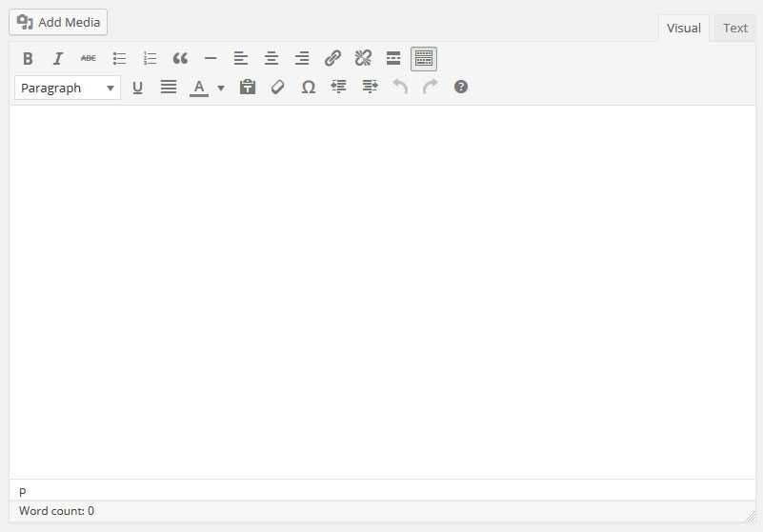Insert special character omega icon
Image resolution: width=763 pixels, height=532 pixels.
click(309, 88)
